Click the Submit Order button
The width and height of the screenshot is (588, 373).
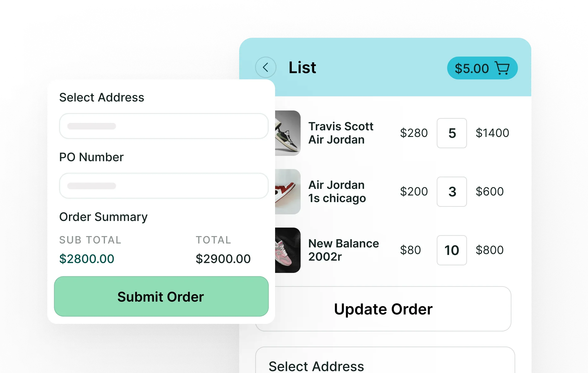point(161,296)
